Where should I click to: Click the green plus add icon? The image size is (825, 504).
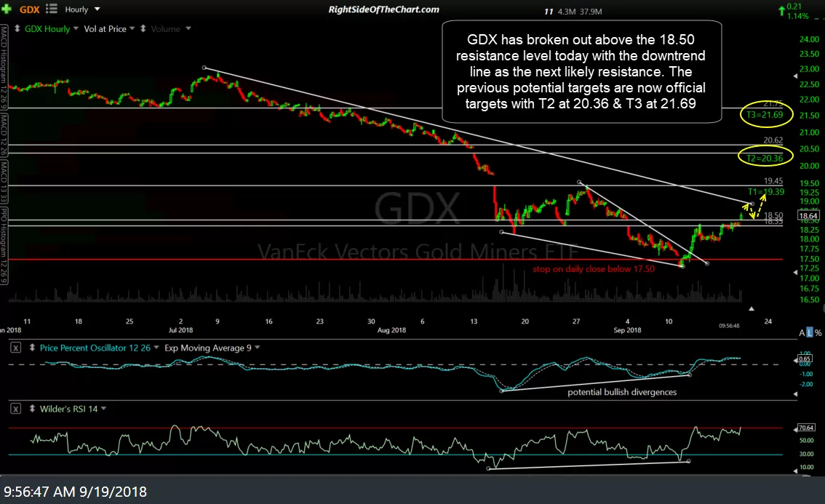point(7,9)
